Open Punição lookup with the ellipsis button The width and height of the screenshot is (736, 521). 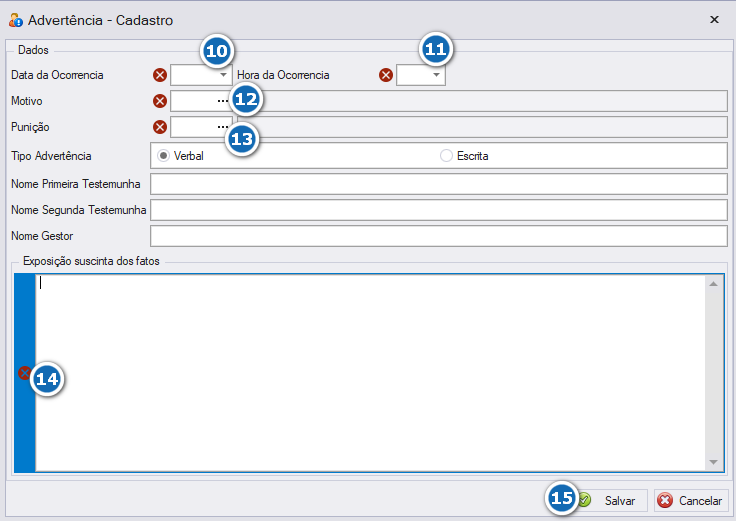(222, 127)
